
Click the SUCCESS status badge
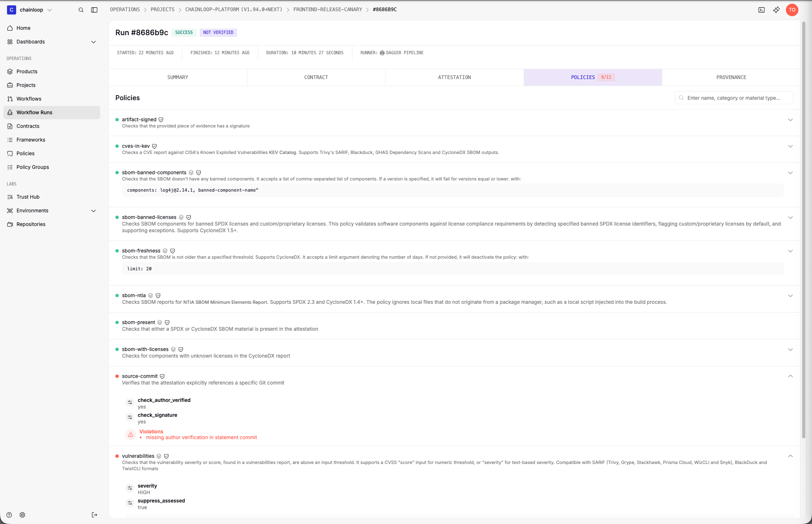click(184, 33)
